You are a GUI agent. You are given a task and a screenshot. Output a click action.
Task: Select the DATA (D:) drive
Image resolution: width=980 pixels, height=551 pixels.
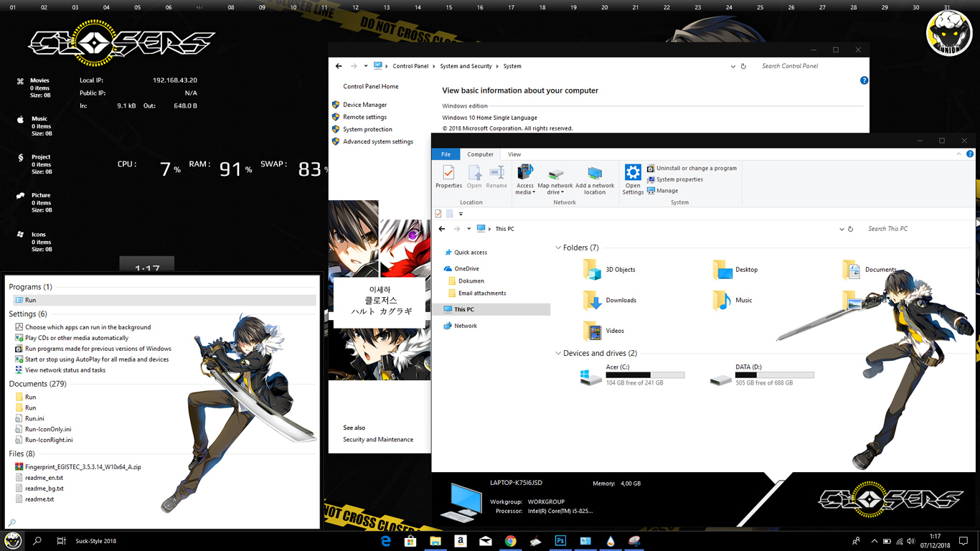point(763,375)
